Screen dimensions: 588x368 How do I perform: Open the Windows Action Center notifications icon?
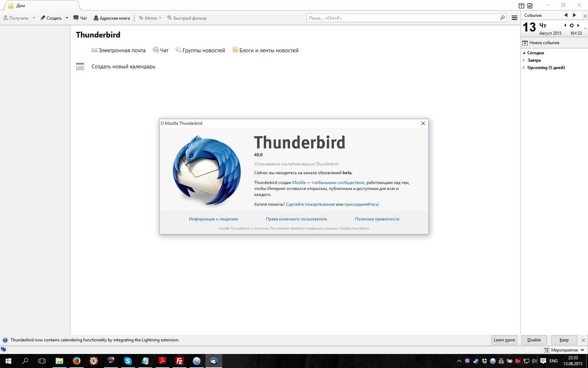(x=543, y=361)
